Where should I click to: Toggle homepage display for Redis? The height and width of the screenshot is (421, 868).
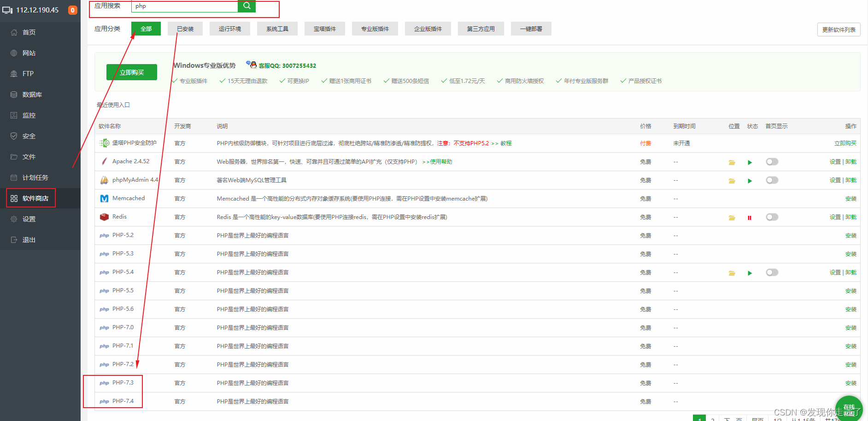click(772, 217)
